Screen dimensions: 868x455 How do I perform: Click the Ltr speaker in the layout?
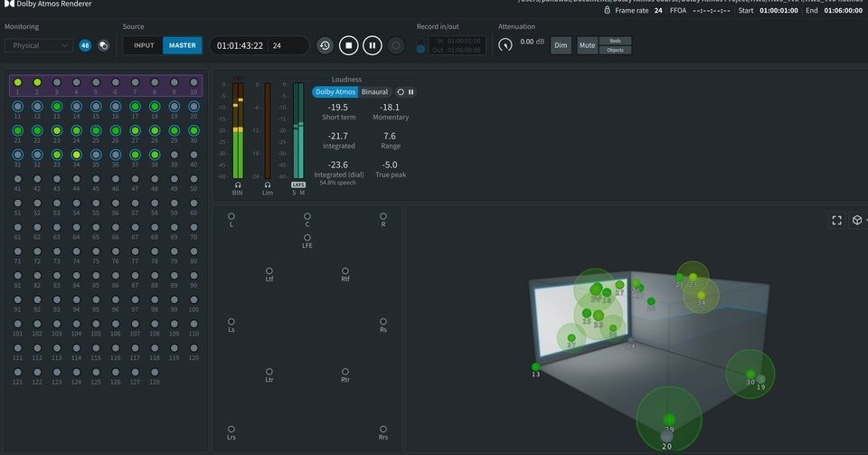(x=269, y=372)
